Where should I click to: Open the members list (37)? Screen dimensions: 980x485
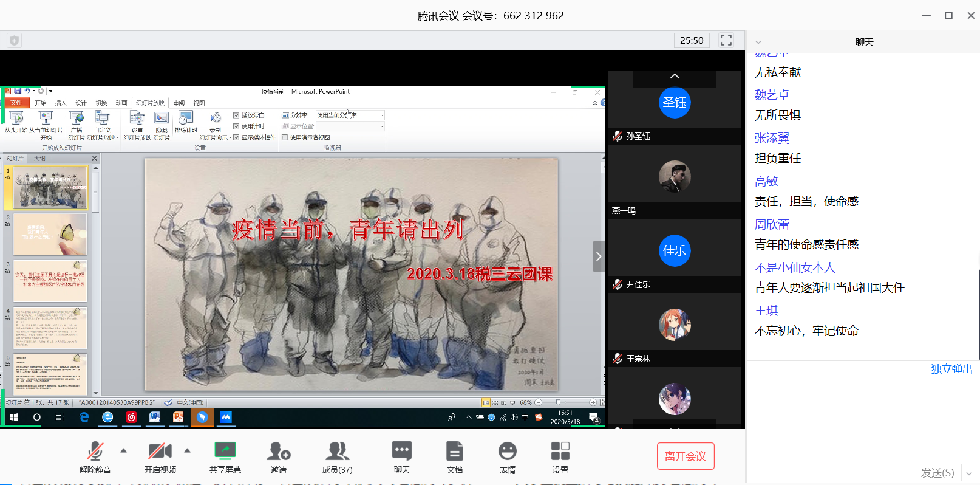337,452
